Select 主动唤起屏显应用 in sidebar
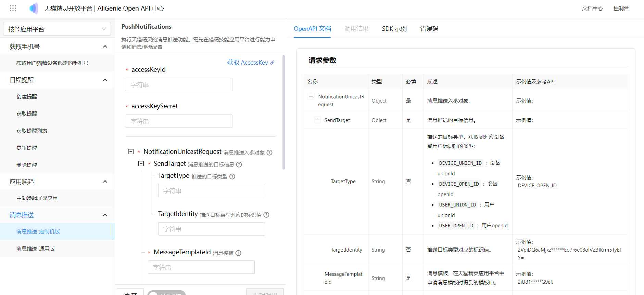 click(x=57, y=198)
